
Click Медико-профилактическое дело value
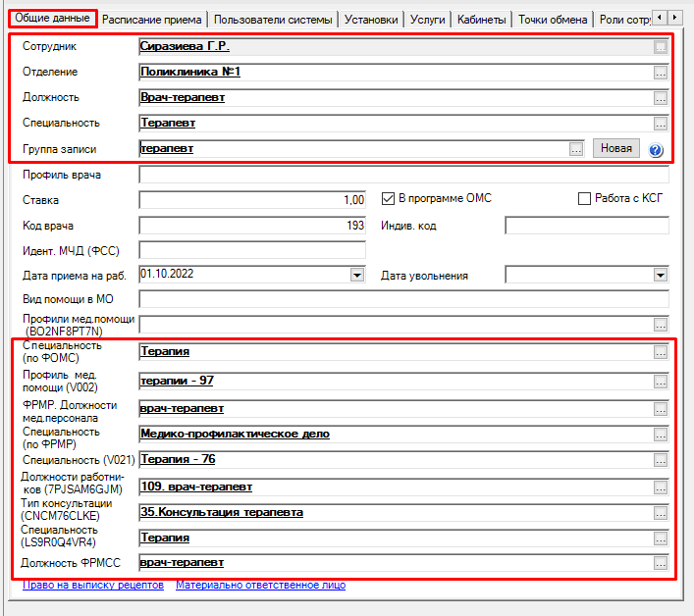point(235,435)
